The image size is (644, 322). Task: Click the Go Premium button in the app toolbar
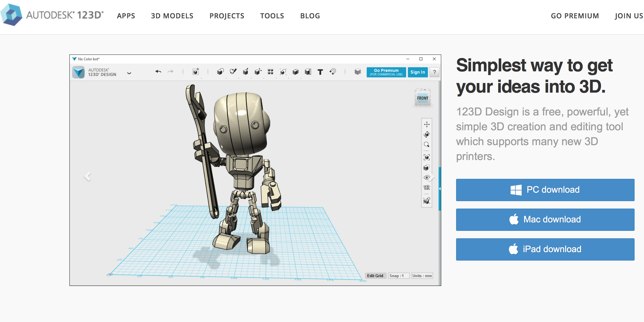[386, 72]
